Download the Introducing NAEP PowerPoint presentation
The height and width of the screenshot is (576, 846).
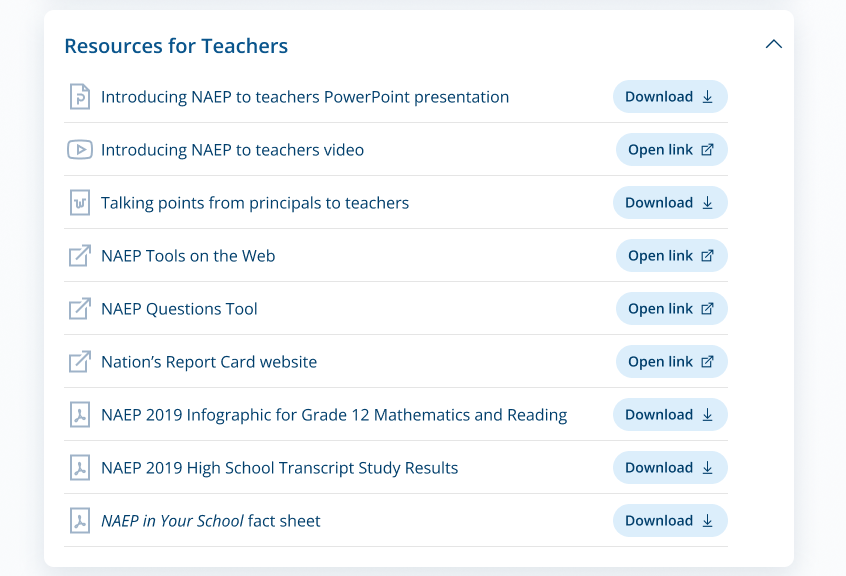click(x=670, y=97)
